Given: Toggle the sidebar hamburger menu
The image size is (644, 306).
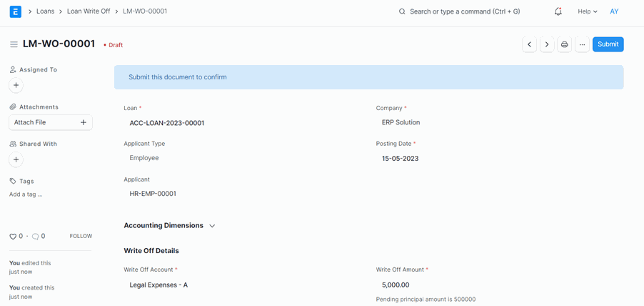Looking at the screenshot, I should coord(14,44).
